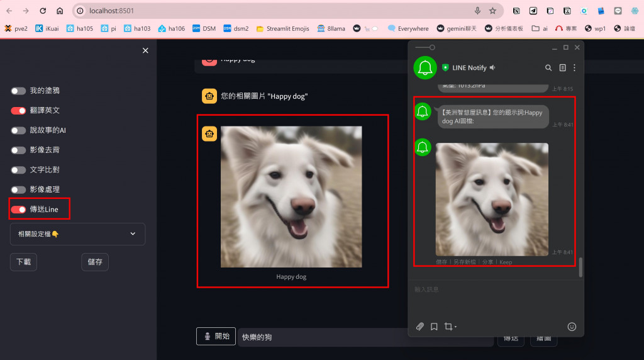The width and height of the screenshot is (644, 360).
Task: Open the ha106 bookmark
Action: [x=172, y=28]
